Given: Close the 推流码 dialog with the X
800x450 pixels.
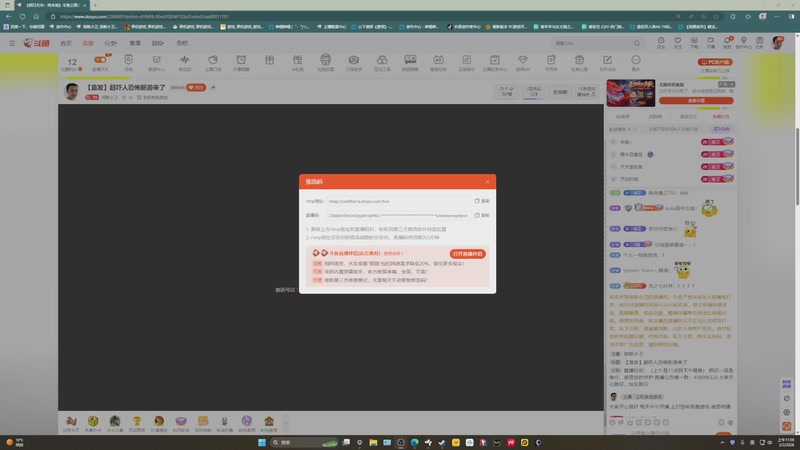Looking at the screenshot, I should click(487, 182).
